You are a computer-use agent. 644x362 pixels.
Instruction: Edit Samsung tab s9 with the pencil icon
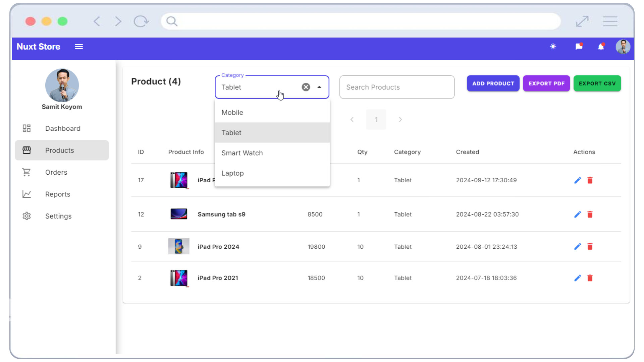click(578, 215)
